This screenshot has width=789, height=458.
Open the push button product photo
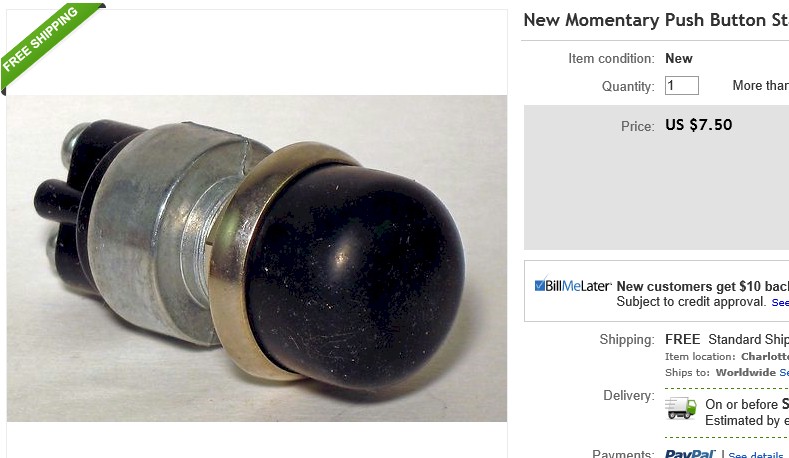pos(257,258)
